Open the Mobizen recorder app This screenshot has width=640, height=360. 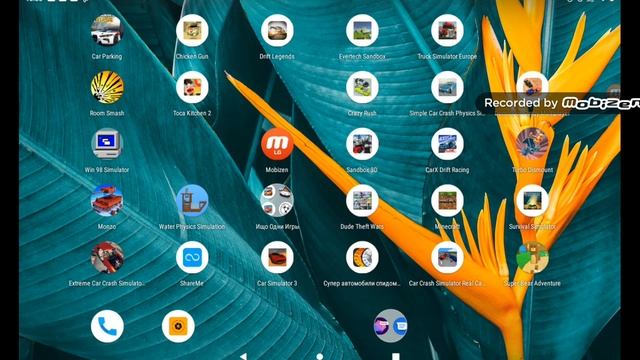[277, 144]
